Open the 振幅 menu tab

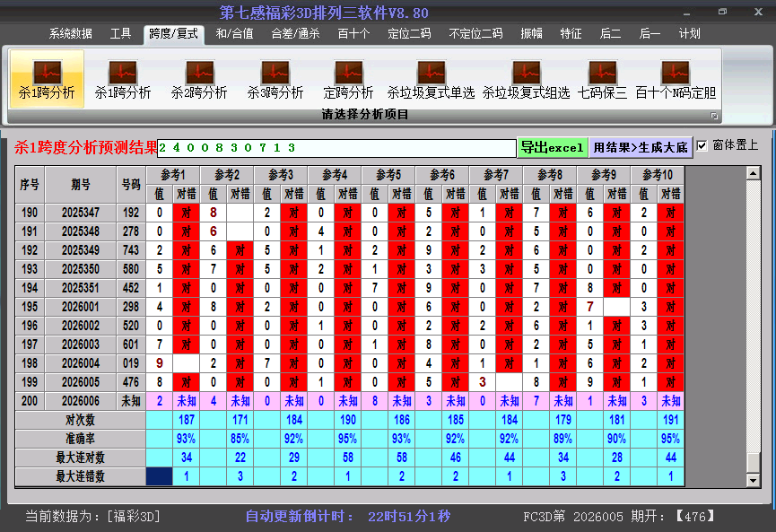point(532,34)
